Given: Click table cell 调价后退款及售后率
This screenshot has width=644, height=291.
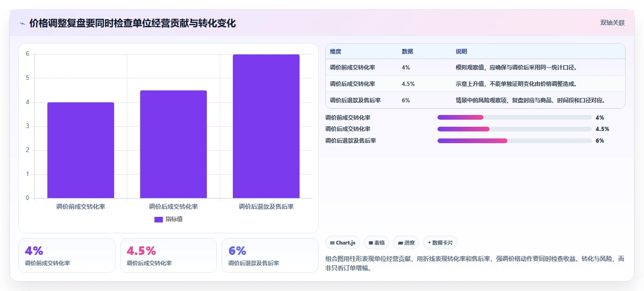Looking at the screenshot, I should (x=355, y=100).
